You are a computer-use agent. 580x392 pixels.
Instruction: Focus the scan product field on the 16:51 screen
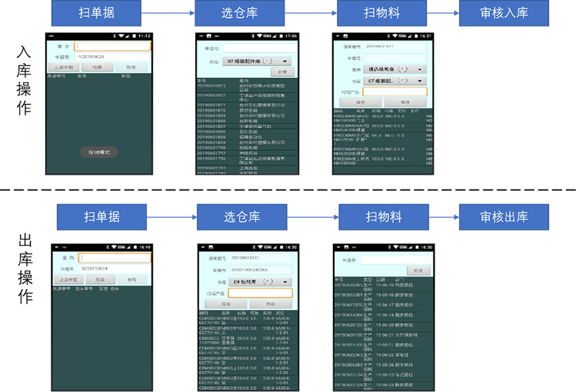point(394,91)
